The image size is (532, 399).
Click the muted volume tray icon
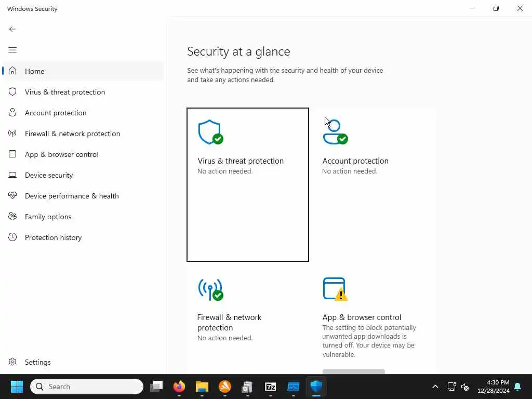pyautogui.click(x=465, y=387)
